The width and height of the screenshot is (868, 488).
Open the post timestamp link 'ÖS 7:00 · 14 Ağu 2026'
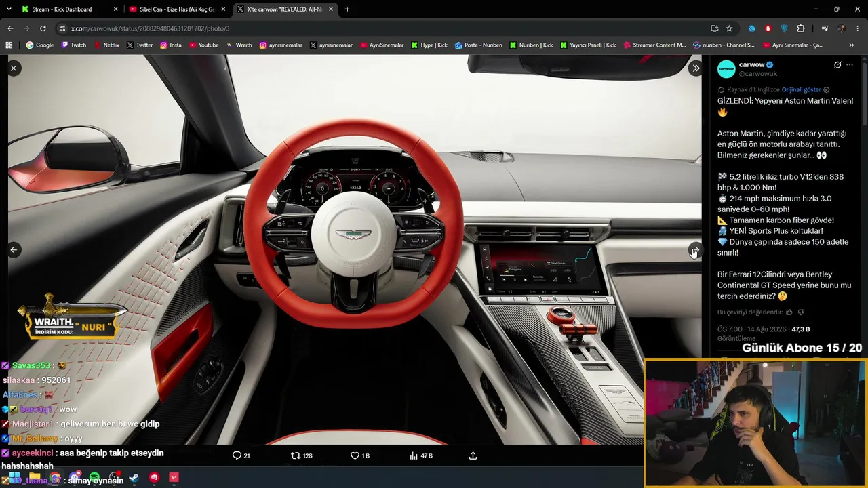751,329
